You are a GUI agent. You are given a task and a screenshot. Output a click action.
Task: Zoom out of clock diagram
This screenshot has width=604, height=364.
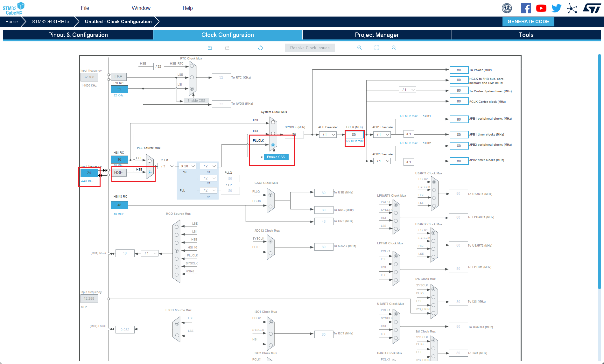pyautogui.click(x=394, y=48)
